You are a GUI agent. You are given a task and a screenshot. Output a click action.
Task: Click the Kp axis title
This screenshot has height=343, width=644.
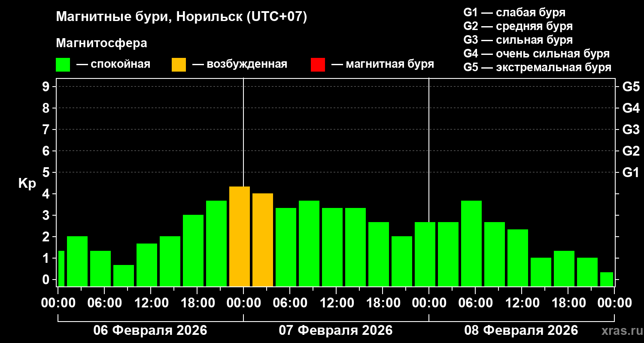tap(27, 184)
